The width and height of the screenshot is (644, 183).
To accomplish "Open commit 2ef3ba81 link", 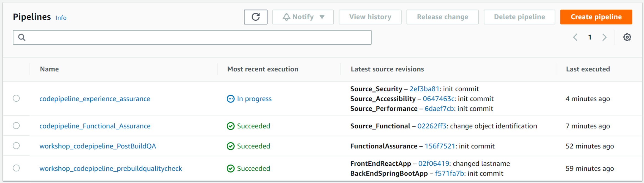I will pyautogui.click(x=424, y=89).
